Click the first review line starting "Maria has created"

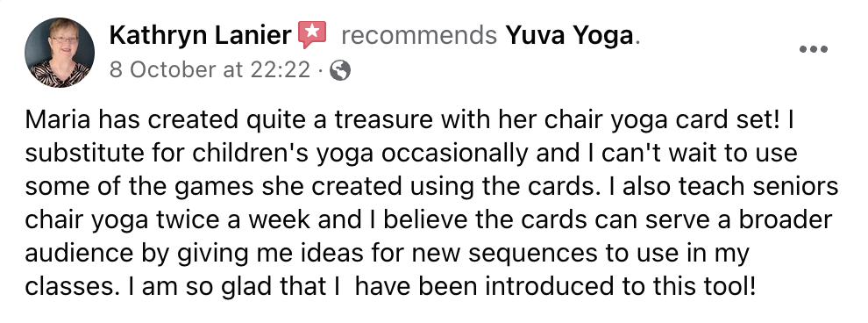[409, 120]
